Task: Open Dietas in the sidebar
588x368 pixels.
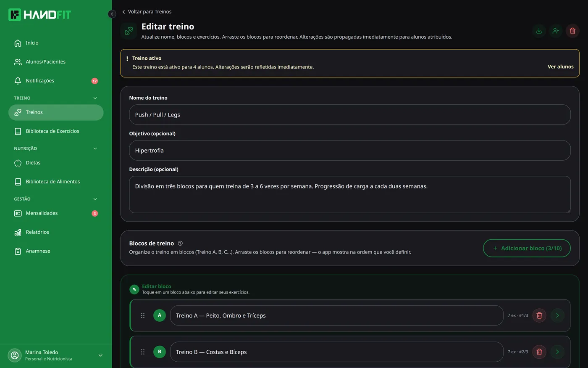Action: pos(56,163)
